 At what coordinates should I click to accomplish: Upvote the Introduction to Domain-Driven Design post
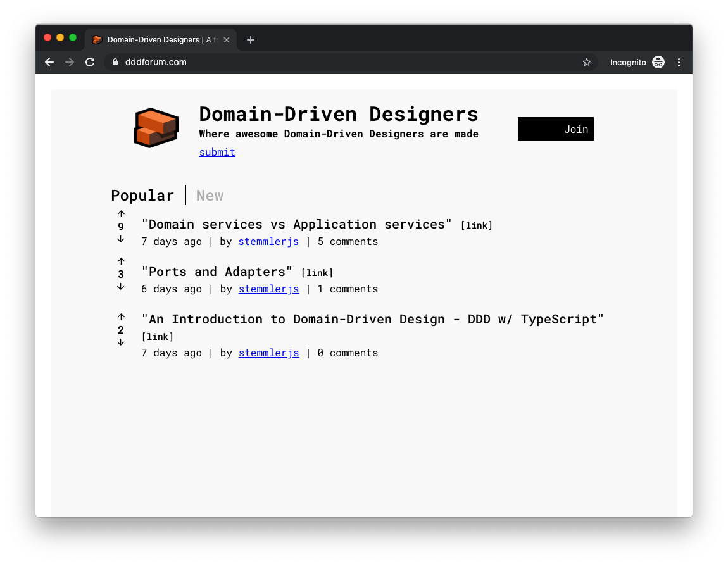click(x=121, y=317)
